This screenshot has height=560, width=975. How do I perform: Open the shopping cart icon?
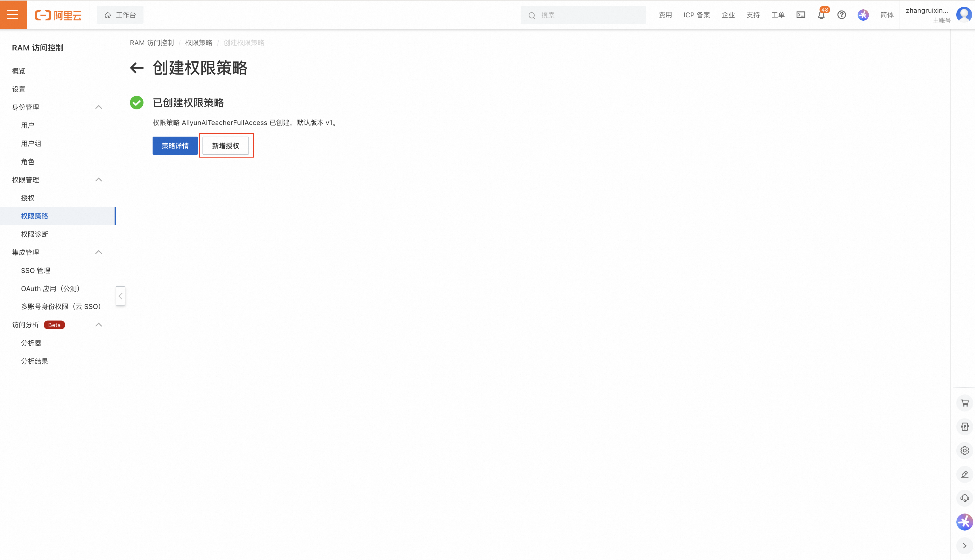point(964,403)
